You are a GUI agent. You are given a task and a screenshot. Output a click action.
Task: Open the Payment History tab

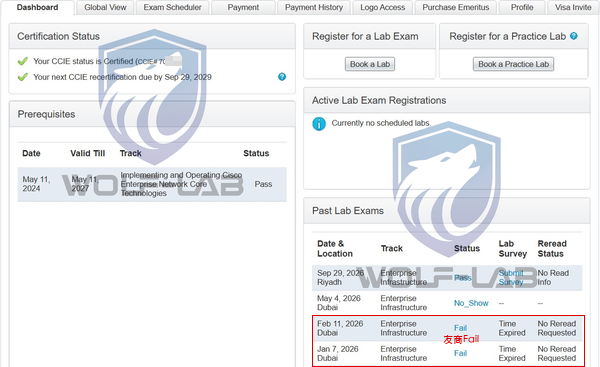314,7
